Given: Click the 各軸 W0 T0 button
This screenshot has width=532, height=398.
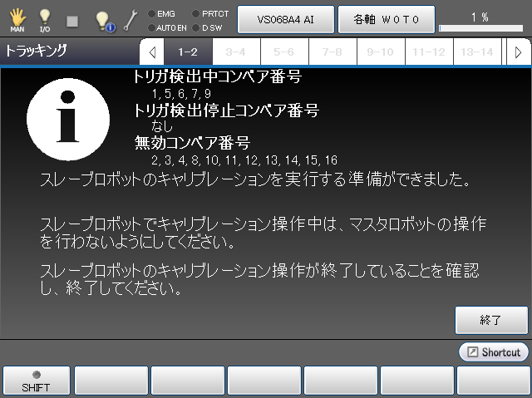Looking at the screenshot, I should [x=385, y=18].
